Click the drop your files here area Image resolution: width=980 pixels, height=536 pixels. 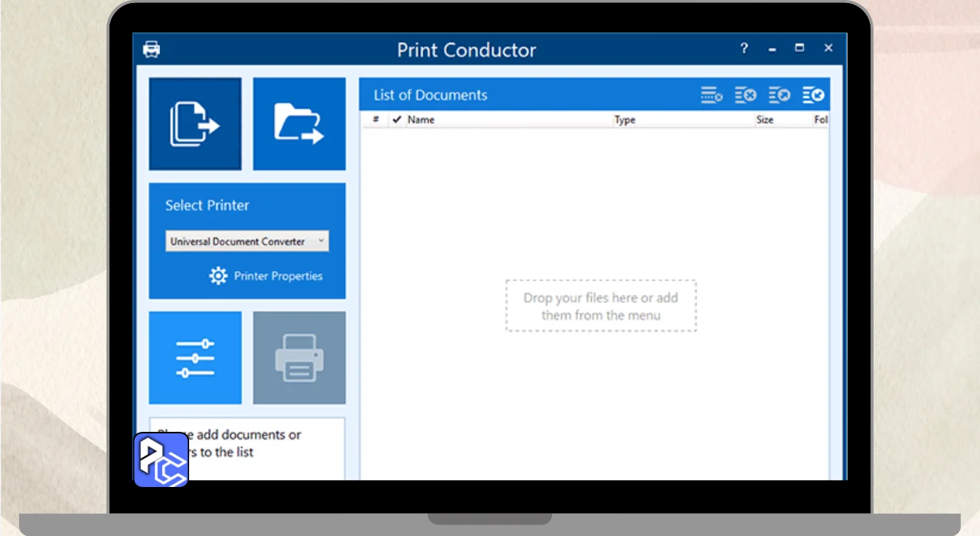pos(601,306)
